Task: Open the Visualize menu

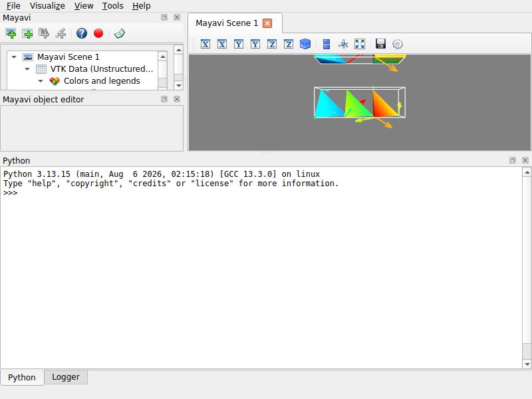Action: pos(47,6)
